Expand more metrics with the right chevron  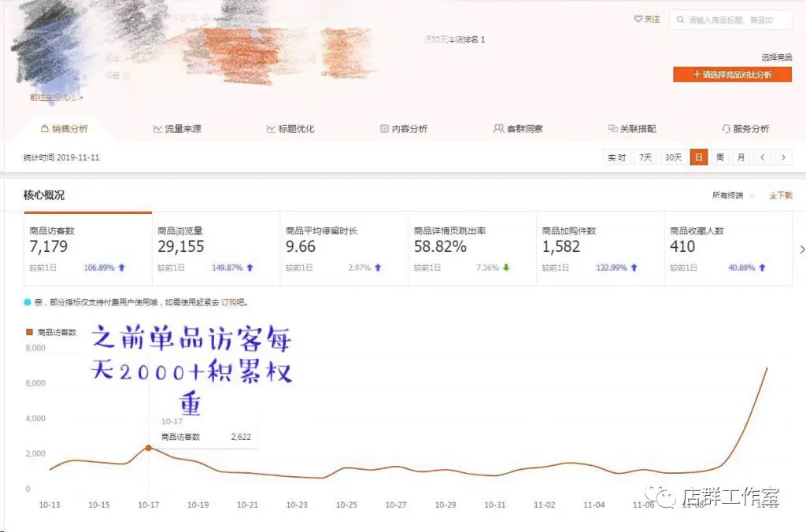[x=801, y=249]
